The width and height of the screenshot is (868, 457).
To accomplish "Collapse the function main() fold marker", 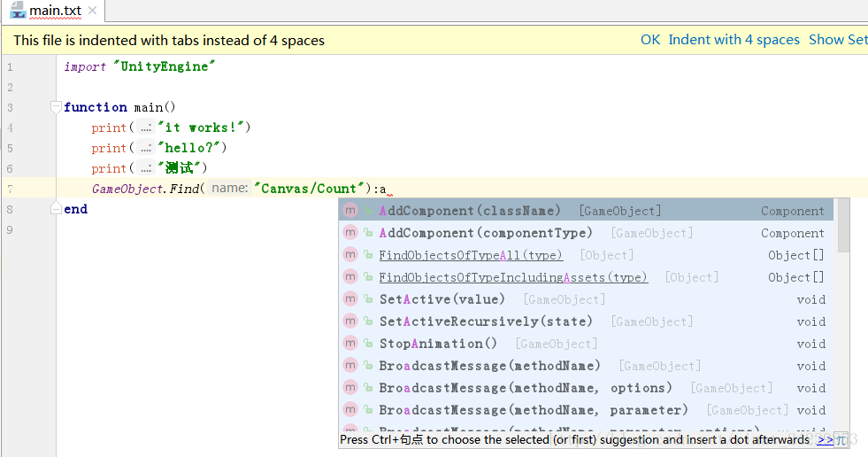I will [56, 107].
